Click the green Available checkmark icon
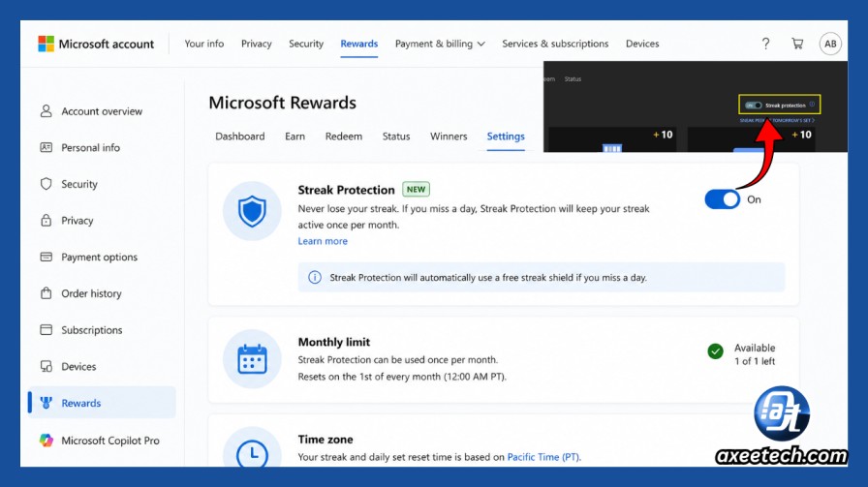 tap(715, 351)
